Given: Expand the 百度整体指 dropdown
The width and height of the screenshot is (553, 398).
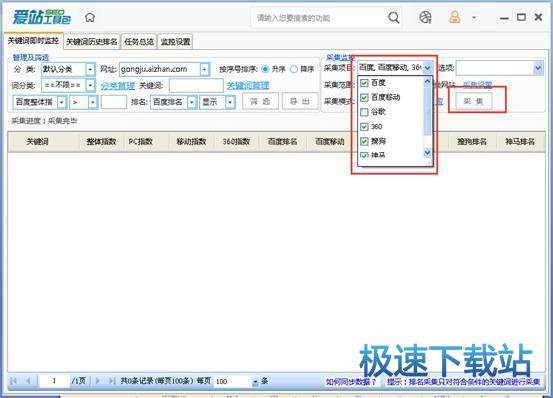Looking at the screenshot, I should tap(62, 102).
